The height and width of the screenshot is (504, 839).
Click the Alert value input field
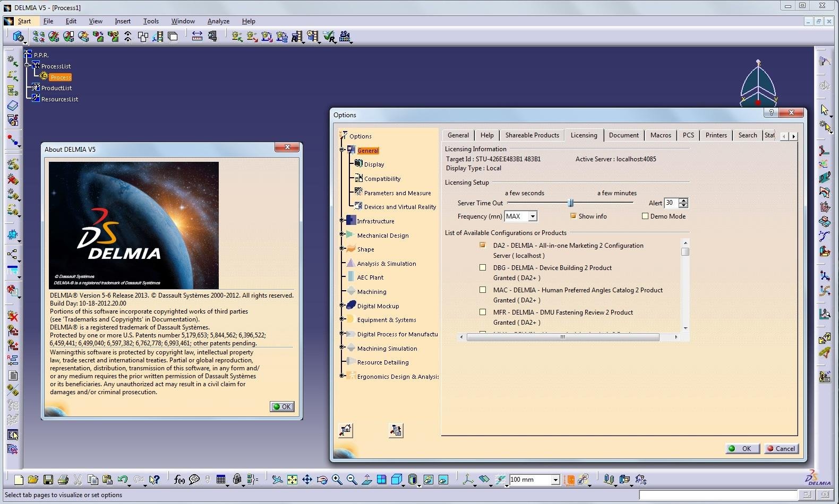click(x=671, y=203)
